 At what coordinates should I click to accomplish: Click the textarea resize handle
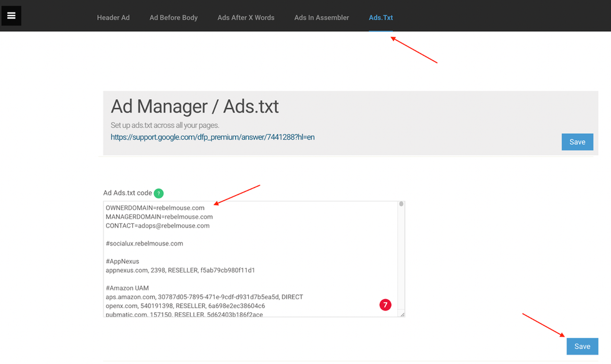click(x=402, y=314)
